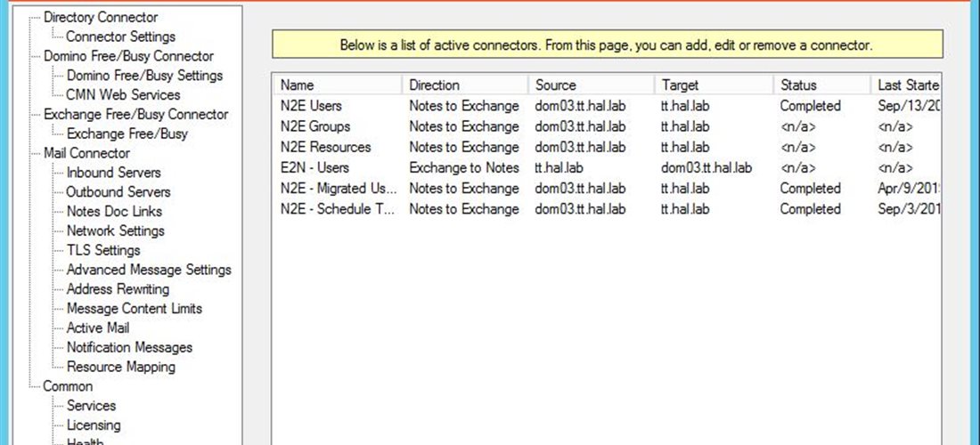Expand the Directory Connector node
This screenshot has width=980, height=445.
tap(100, 17)
